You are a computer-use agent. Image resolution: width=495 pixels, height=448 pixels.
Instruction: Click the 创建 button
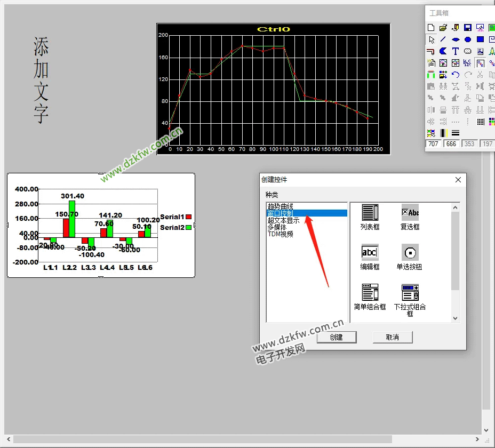(336, 337)
